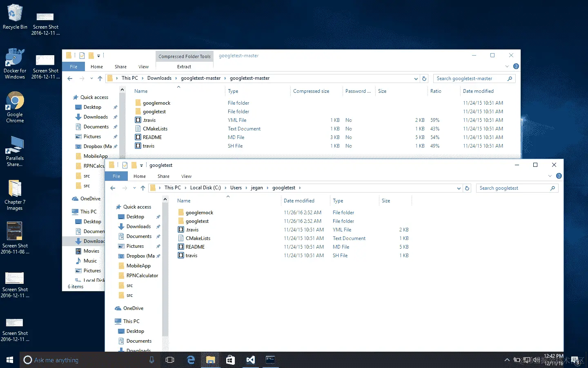Select Music in googletest-master window sidebar

(86, 261)
